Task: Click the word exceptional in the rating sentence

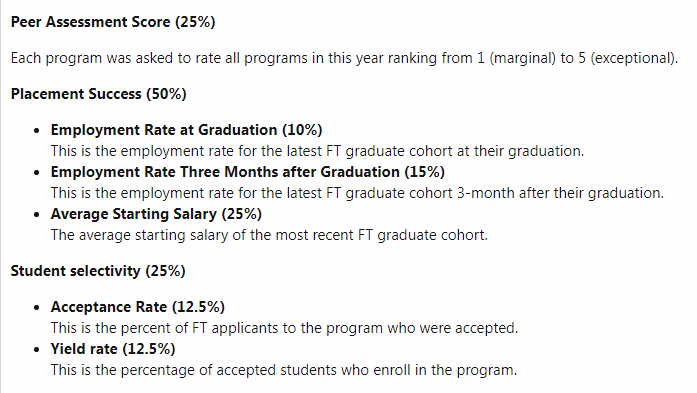Action: pyautogui.click(x=633, y=58)
